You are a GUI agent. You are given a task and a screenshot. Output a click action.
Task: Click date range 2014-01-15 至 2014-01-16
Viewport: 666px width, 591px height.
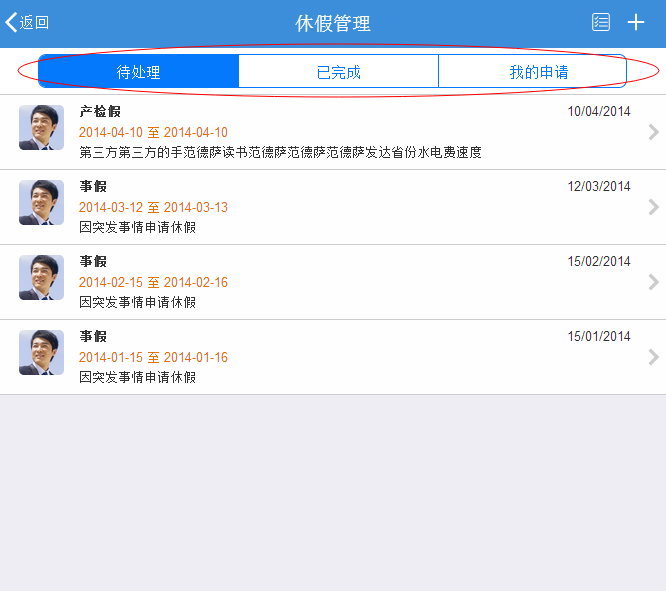[153, 357]
